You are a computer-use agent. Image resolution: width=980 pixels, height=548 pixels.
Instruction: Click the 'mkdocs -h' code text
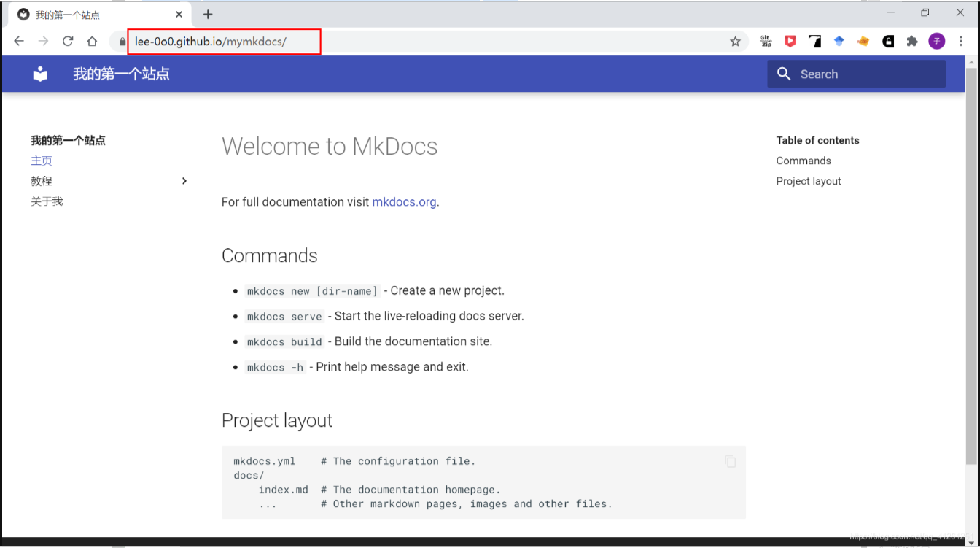pos(275,367)
